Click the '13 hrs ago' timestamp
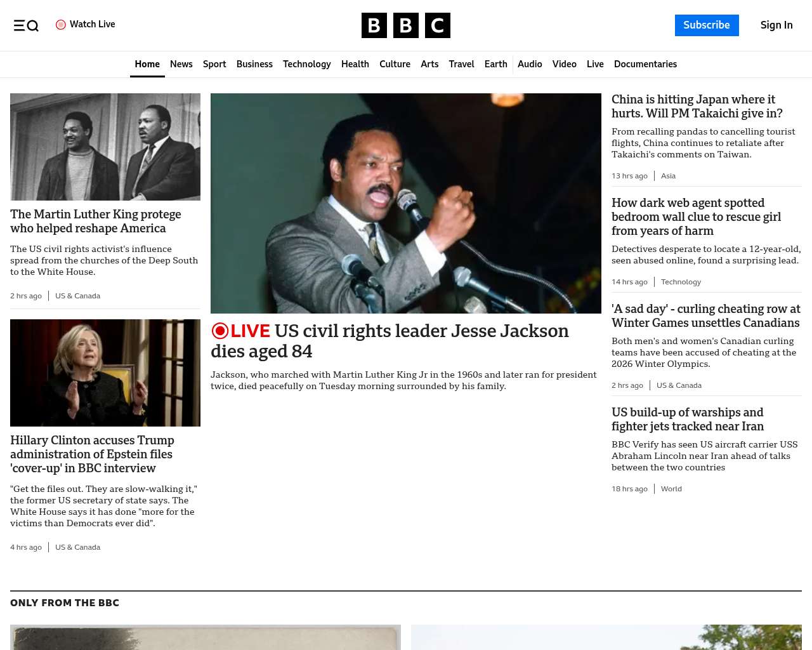The height and width of the screenshot is (650, 812). click(629, 176)
